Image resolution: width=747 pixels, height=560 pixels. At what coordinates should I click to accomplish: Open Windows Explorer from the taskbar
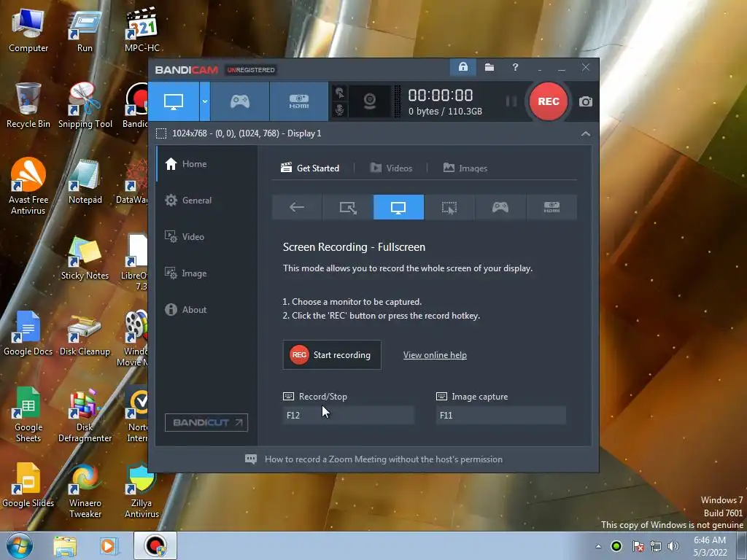click(65, 546)
